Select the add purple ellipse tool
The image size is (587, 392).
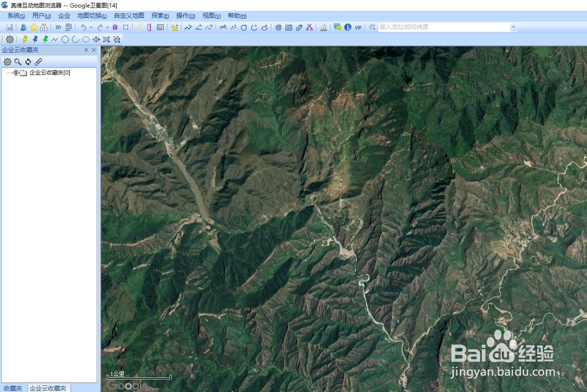[264, 28]
